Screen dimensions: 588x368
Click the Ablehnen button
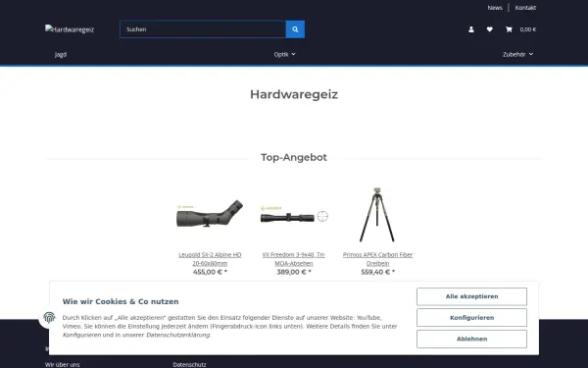[x=471, y=339]
